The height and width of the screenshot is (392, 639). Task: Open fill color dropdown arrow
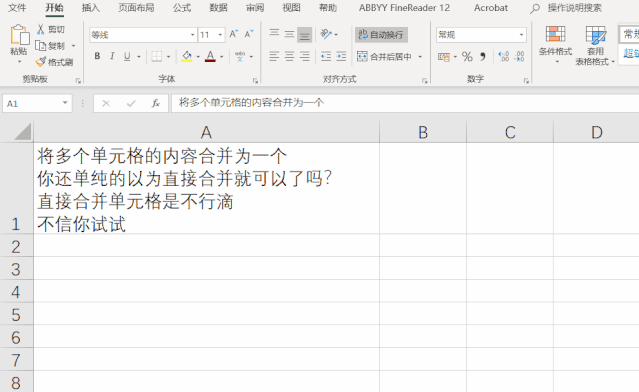(198, 57)
